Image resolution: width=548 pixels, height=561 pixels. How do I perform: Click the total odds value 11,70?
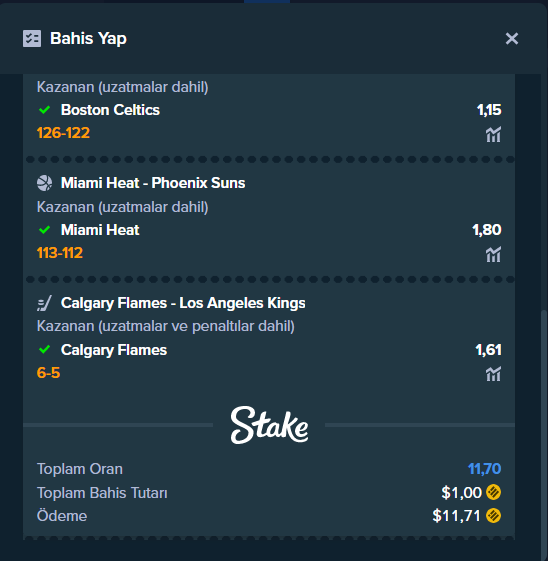pyautogui.click(x=484, y=469)
